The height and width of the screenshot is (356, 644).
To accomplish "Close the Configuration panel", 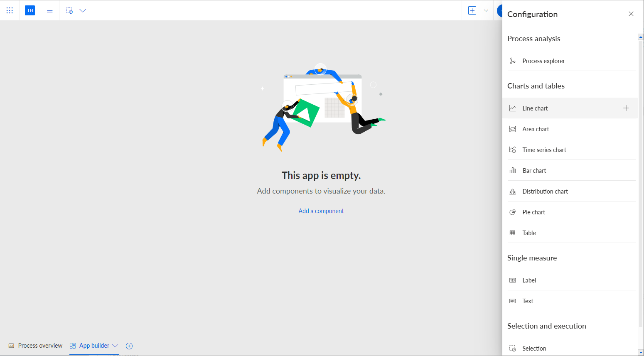I will [x=631, y=14].
